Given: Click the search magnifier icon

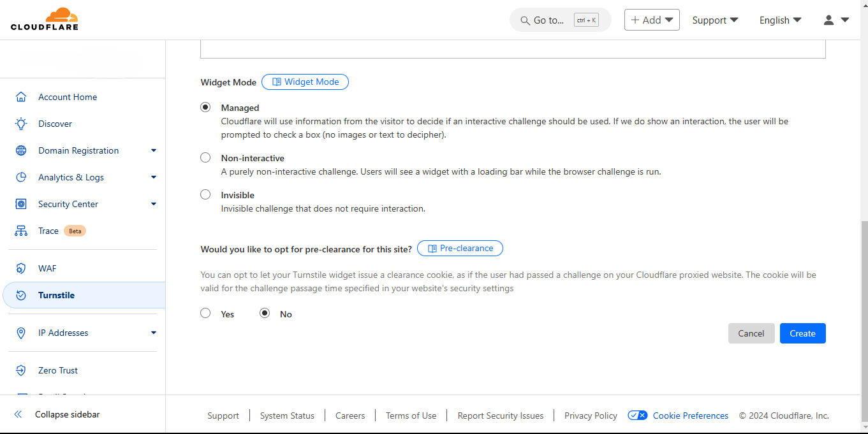Looking at the screenshot, I should point(526,20).
